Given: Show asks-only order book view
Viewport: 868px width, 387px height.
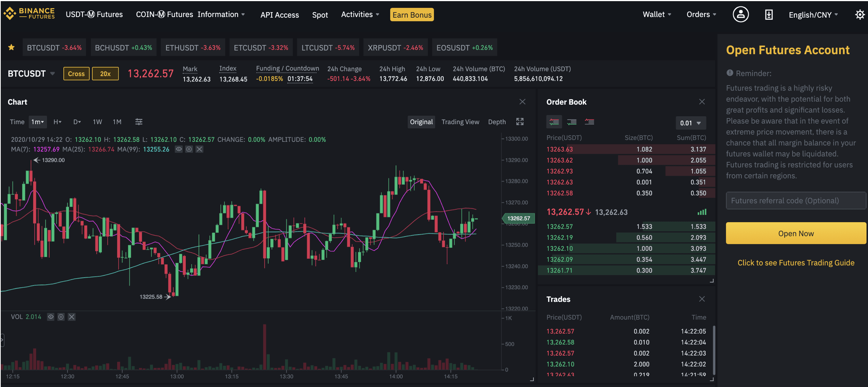Looking at the screenshot, I should pyautogui.click(x=589, y=122).
